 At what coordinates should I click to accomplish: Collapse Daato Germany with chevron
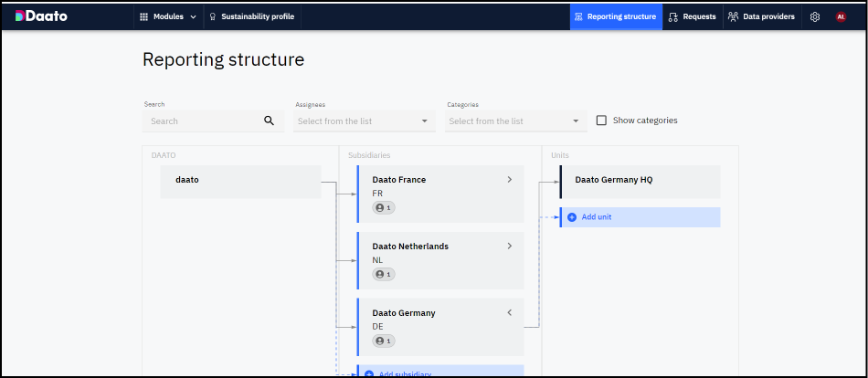pos(509,312)
